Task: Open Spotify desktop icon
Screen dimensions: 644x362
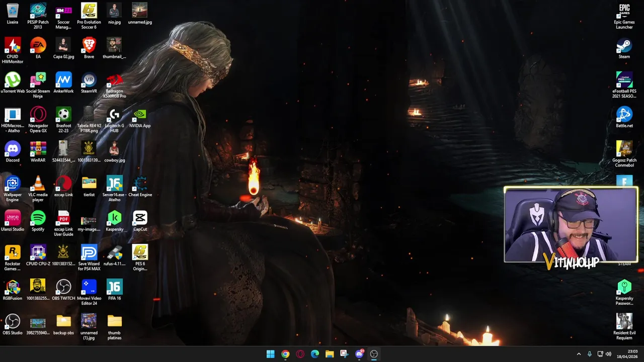Action: click(38, 221)
